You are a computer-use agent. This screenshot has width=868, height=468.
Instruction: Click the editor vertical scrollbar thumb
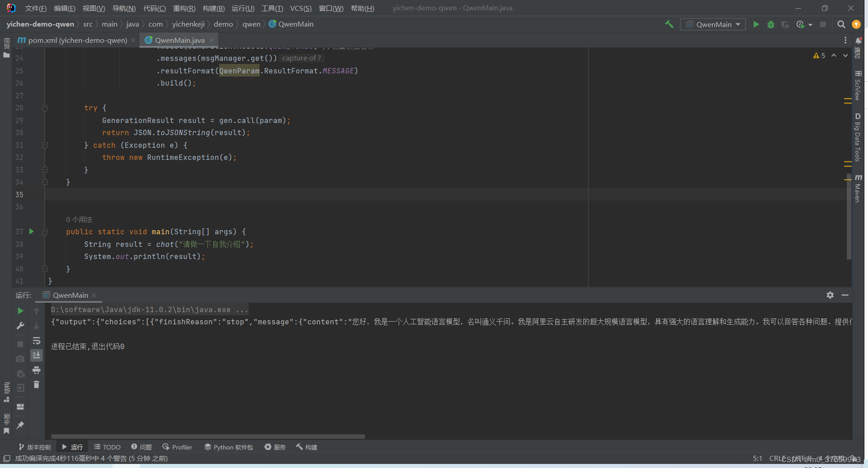(x=849, y=217)
